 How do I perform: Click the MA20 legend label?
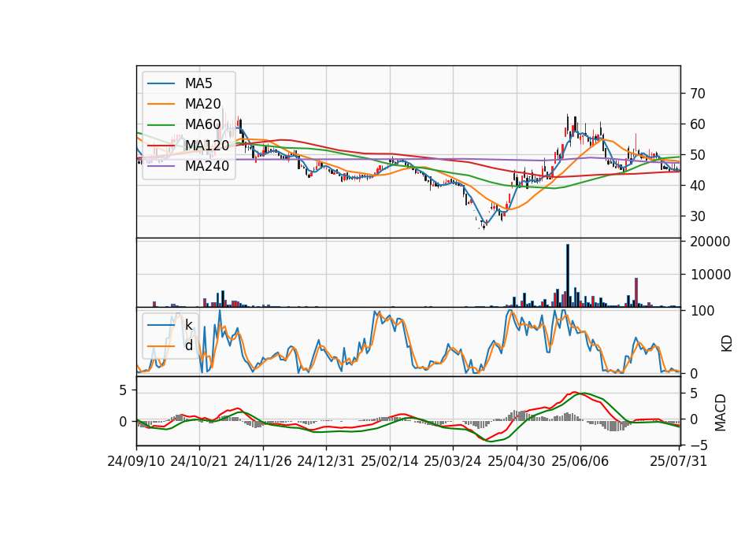pos(202,104)
